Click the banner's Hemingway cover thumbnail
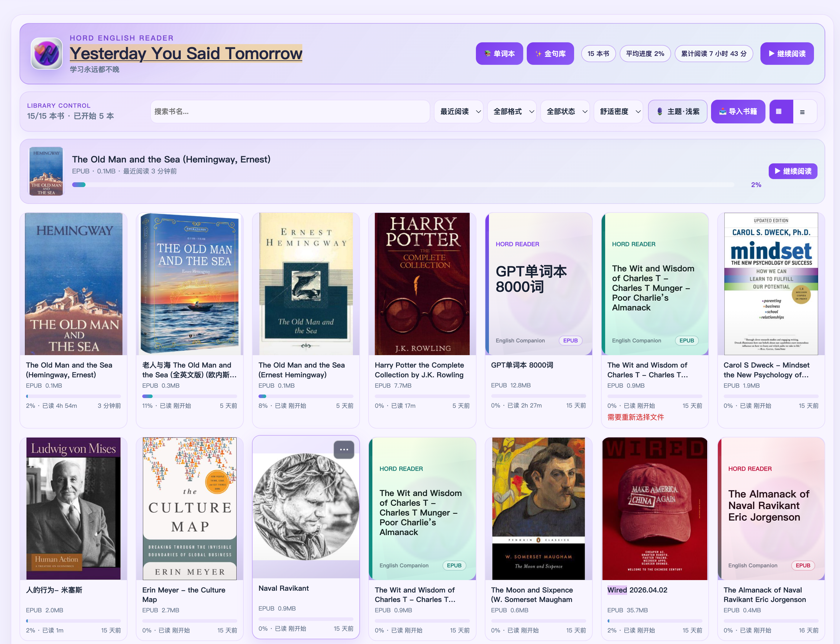 46,171
